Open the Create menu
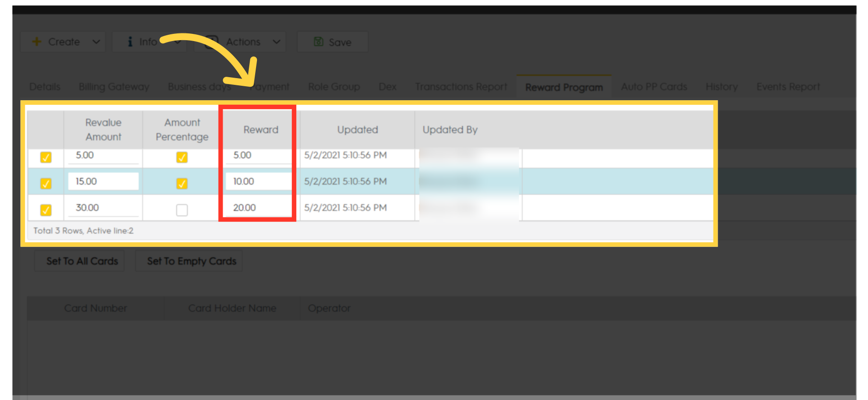The width and height of the screenshot is (868, 400). click(x=63, y=42)
